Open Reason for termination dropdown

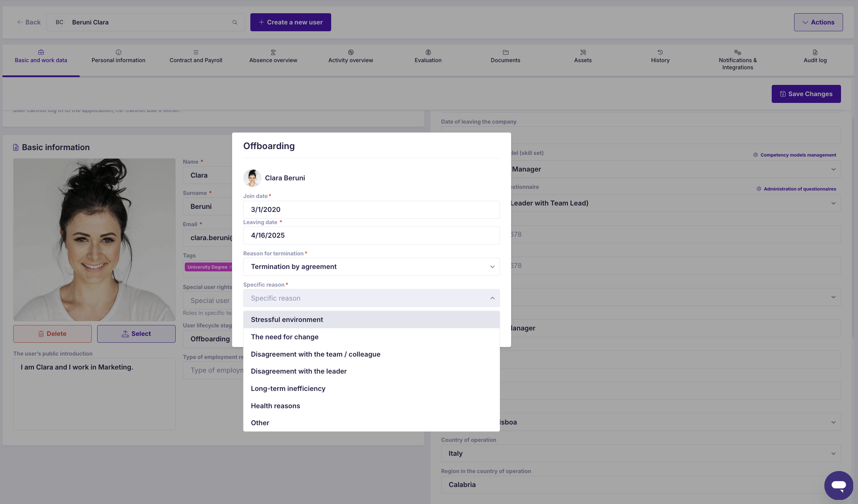pos(371,267)
